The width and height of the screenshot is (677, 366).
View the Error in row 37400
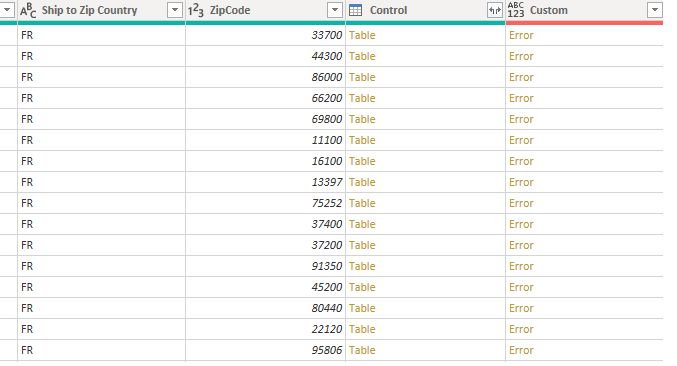[x=521, y=224]
